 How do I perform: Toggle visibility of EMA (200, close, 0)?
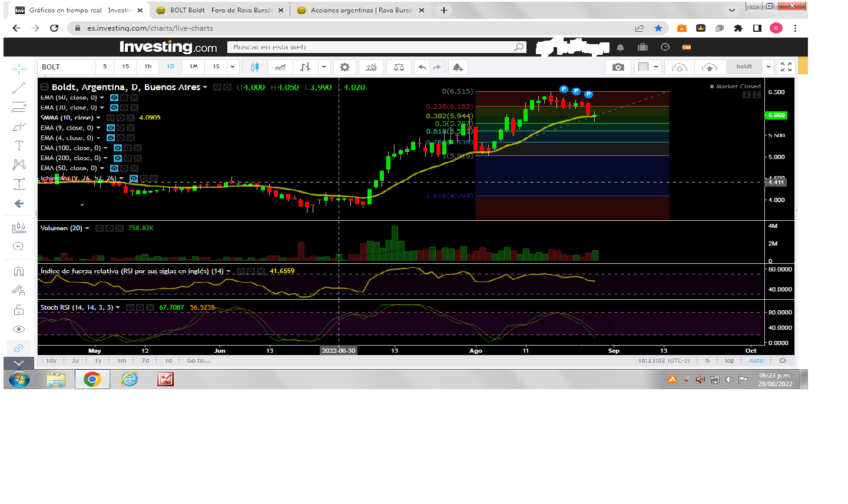[118, 158]
